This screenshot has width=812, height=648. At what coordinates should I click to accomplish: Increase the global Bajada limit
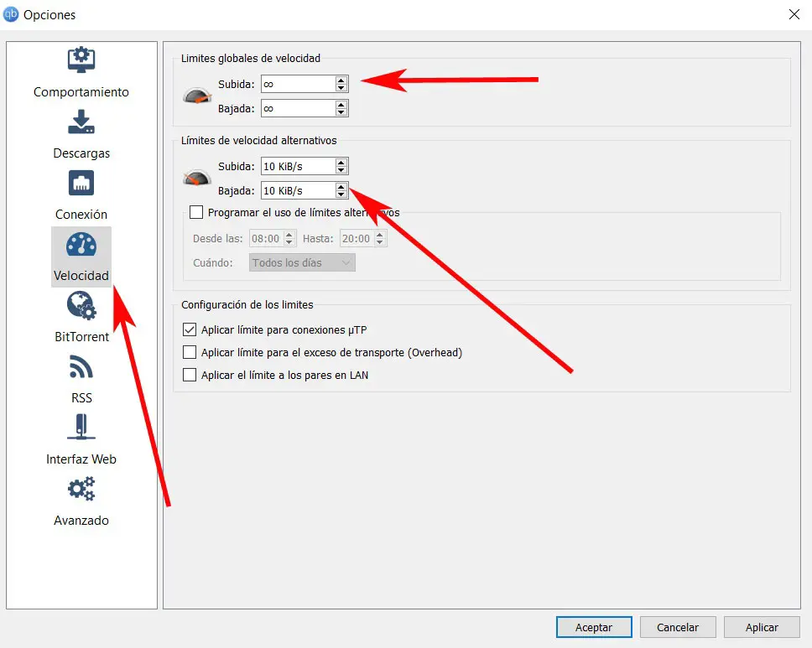click(341, 105)
